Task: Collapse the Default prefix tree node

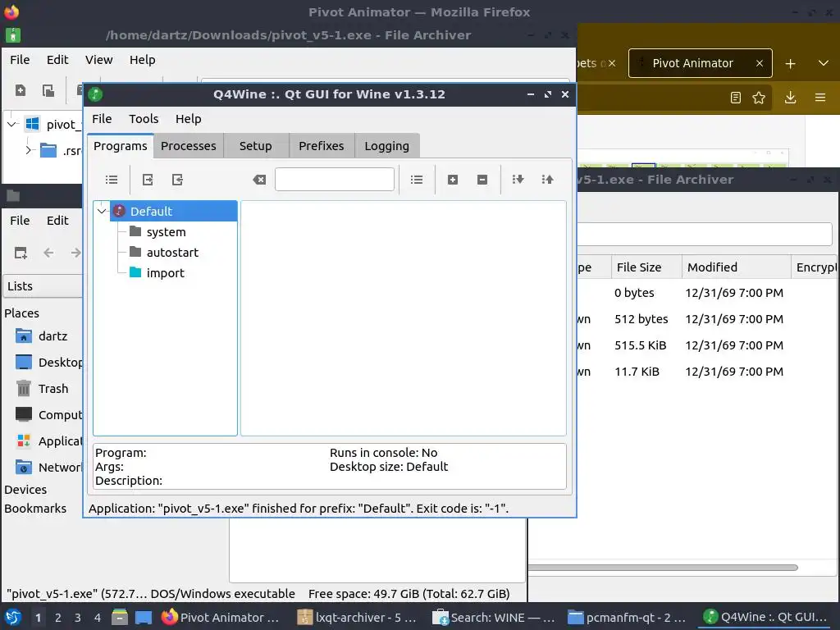Action: coord(102,211)
